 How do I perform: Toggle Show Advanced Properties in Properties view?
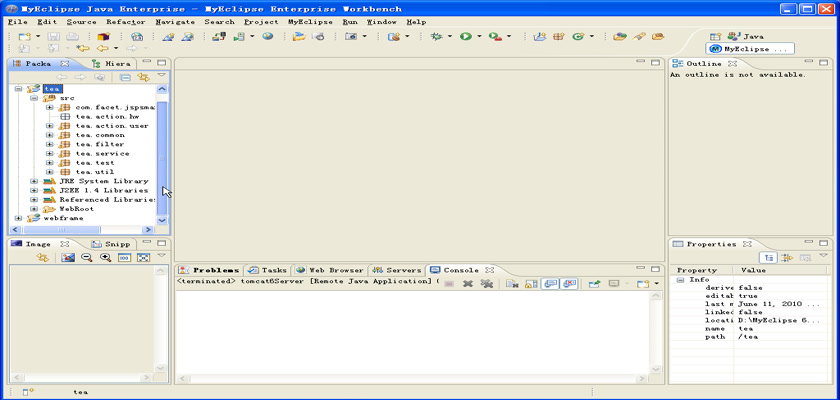tap(787, 258)
